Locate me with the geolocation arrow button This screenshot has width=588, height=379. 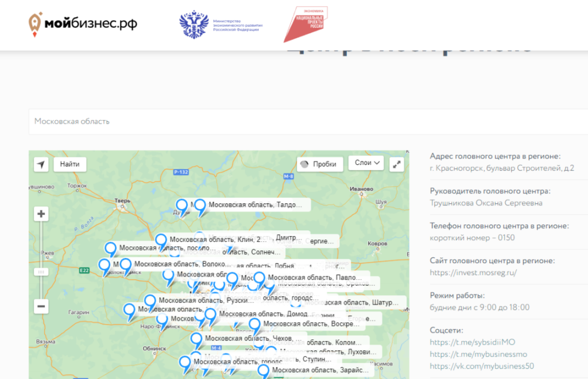click(41, 164)
